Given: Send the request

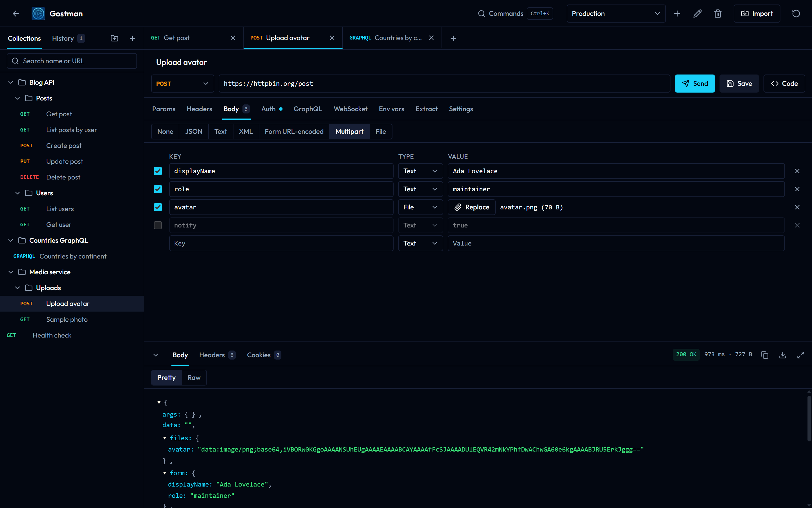Looking at the screenshot, I should [x=694, y=84].
